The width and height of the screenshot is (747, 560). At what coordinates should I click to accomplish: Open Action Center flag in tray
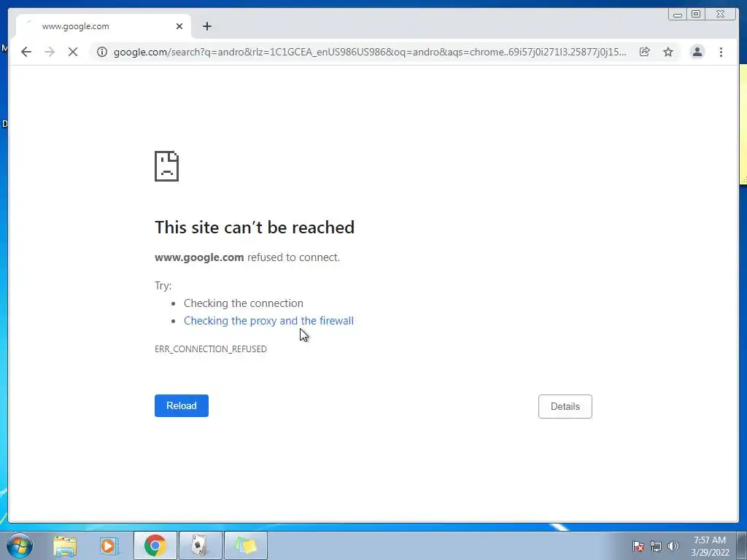(638, 546)
